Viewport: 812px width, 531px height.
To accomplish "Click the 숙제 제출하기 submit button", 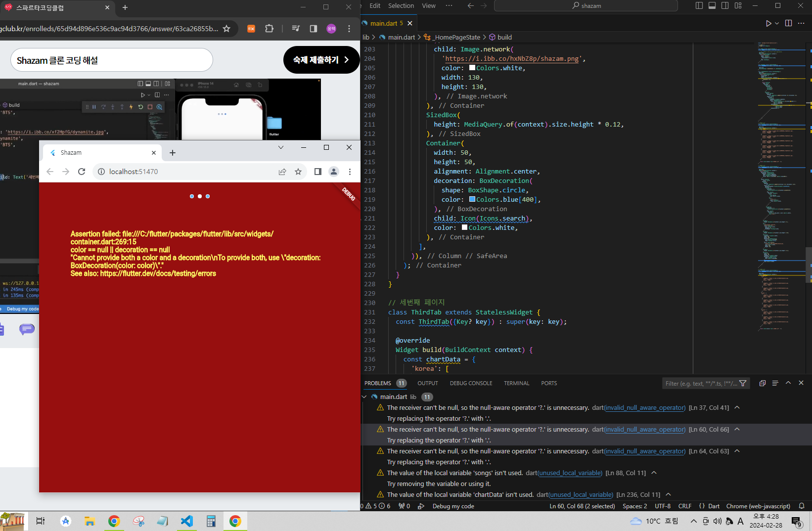I will click(x=321, y=60).
